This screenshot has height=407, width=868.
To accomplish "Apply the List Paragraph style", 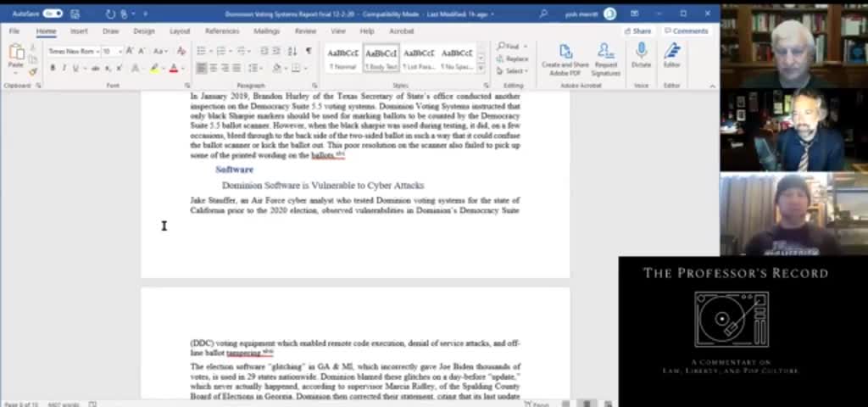I will tap(419, 59).
